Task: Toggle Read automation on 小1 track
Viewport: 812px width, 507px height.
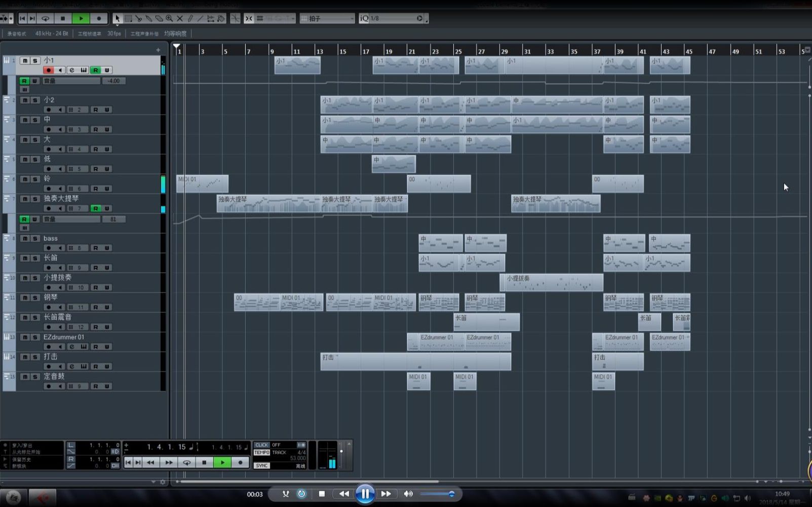Action: click(95, 70)
